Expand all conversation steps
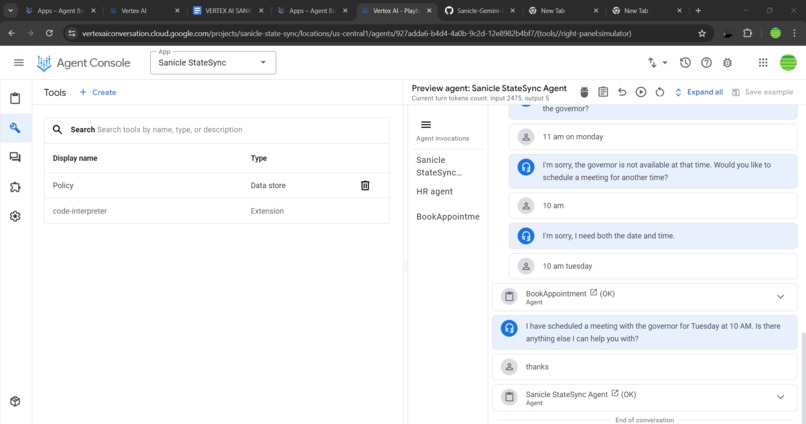This screenshot has height=424, width=806. coord(699,93)
